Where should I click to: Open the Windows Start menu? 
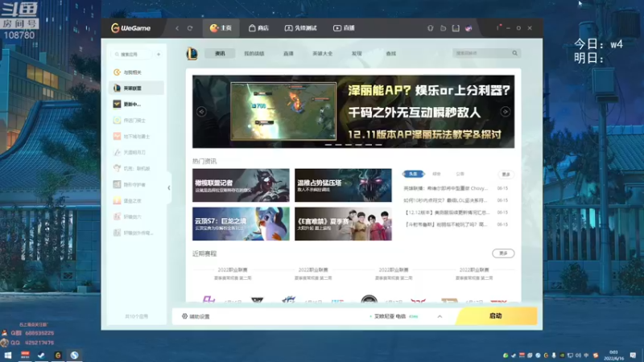(8, 355)
